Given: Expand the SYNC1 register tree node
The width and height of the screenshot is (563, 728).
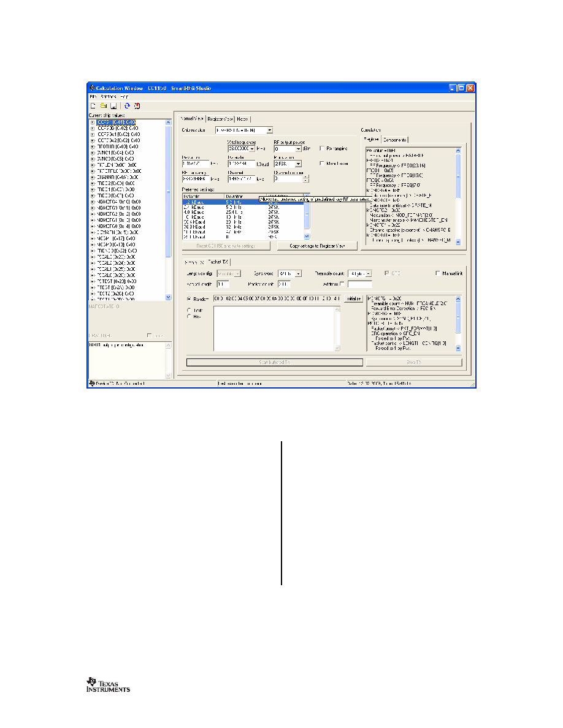Looking at the screenshot, I should (93, 153).
